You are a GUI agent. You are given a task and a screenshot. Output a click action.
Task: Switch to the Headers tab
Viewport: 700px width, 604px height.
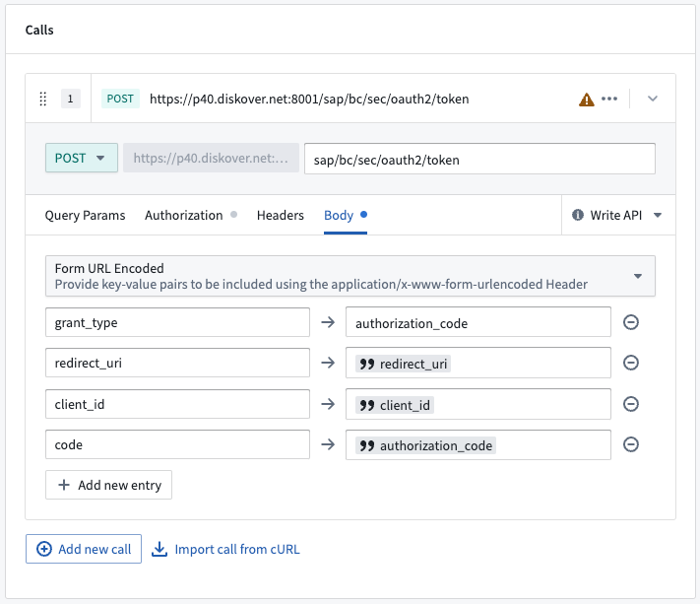[x=281, y=216]
